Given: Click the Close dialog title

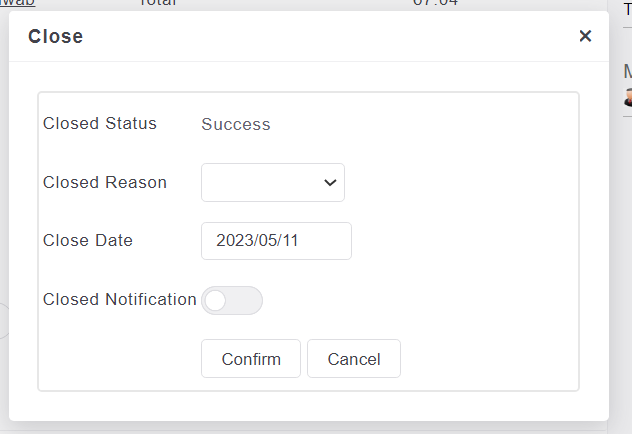Looking at the screenshot, I should pyautogui.click(x=56, y=36).
